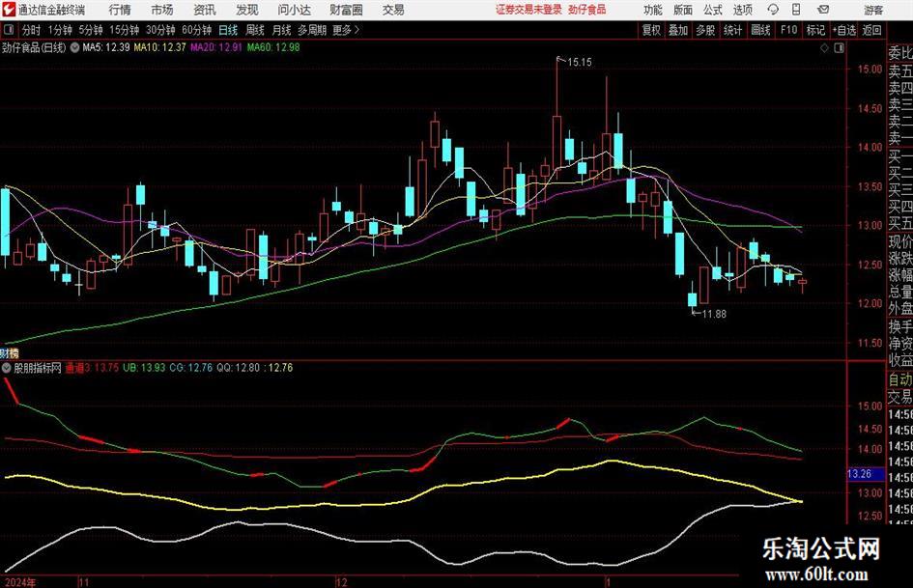
Task: Open the 资讯 menu
Action: 205,10
